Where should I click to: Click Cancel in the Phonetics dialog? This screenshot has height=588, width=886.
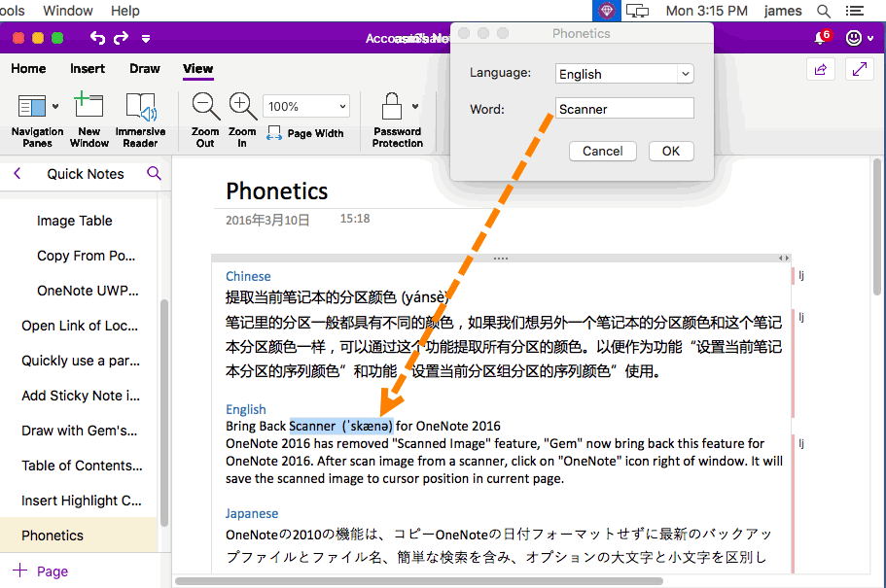(x=603, y=151)
